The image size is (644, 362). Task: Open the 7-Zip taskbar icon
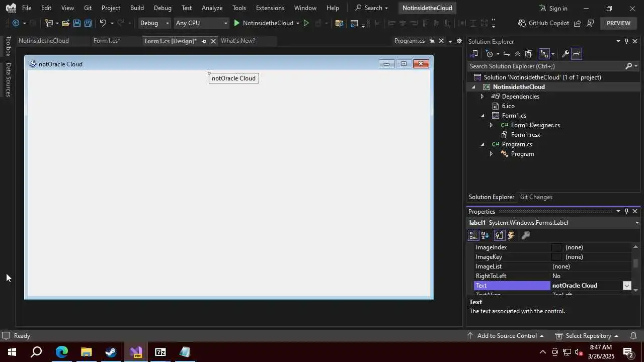tap(160, 352)
